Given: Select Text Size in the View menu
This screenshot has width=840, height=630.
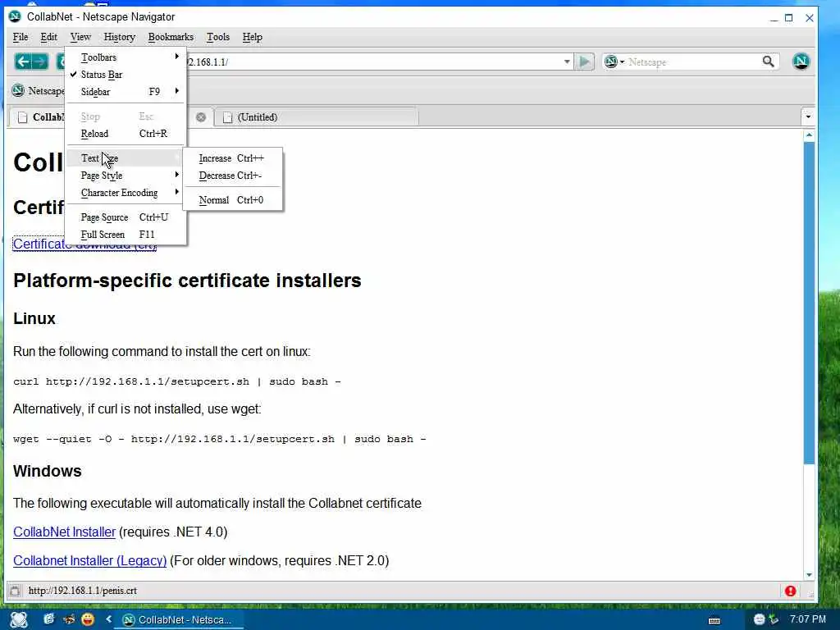Looking at the screenshot, I should point(126,158).
